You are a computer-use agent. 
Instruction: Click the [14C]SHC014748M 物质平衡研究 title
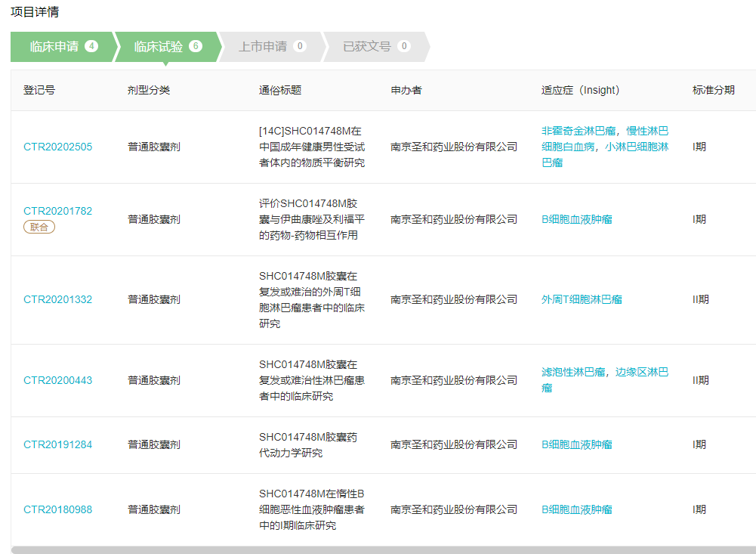pos(312,147)
